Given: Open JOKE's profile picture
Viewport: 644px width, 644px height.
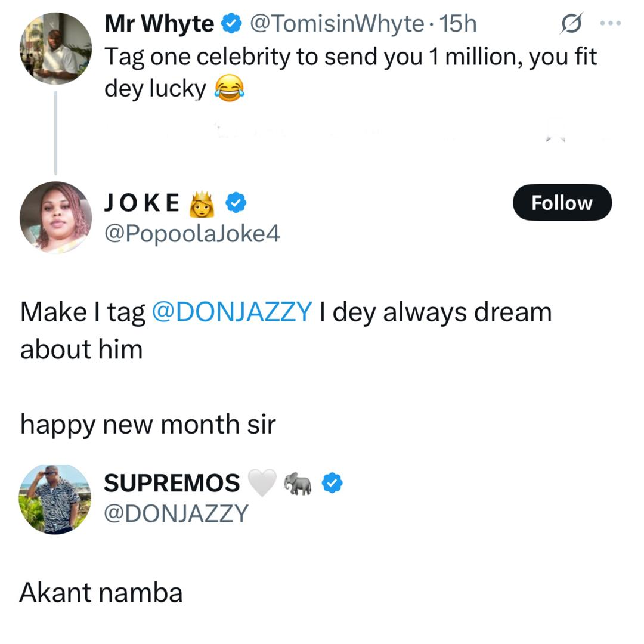Looking at the screenshot, I should click(x=55, y=218).
